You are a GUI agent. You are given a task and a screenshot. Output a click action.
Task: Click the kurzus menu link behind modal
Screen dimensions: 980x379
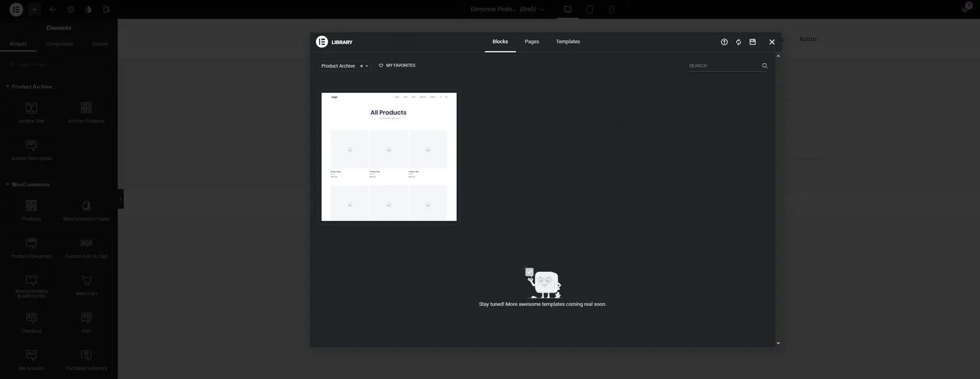pos(809,39)
